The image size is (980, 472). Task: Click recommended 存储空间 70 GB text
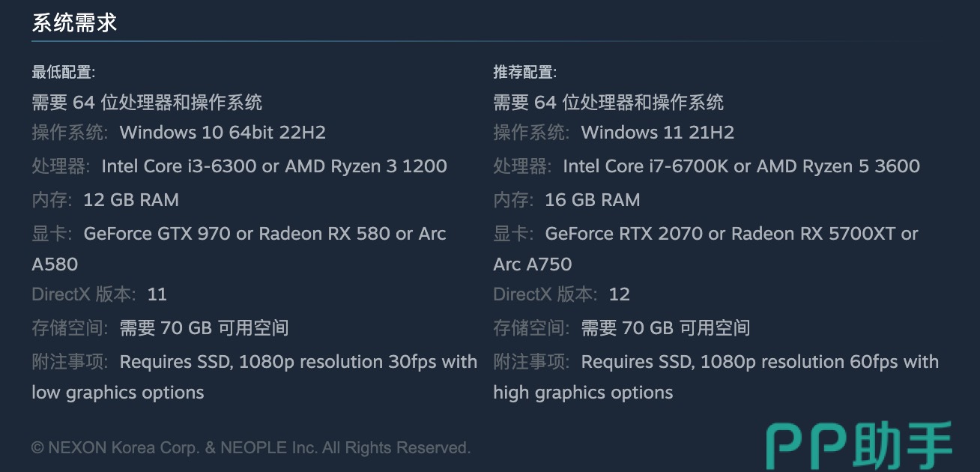pos(665,328)
